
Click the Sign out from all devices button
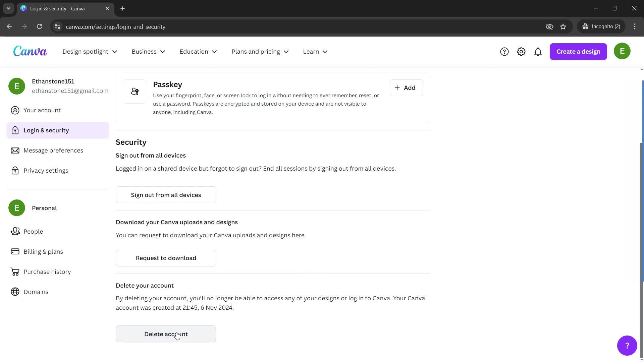point(166,195)
